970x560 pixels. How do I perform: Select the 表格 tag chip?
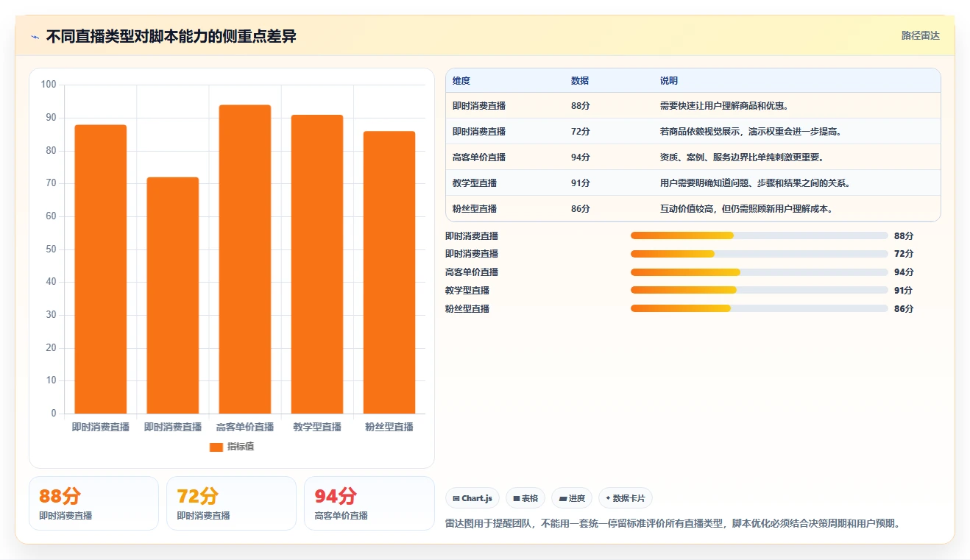pyautogui.click(x=525, y=498)
